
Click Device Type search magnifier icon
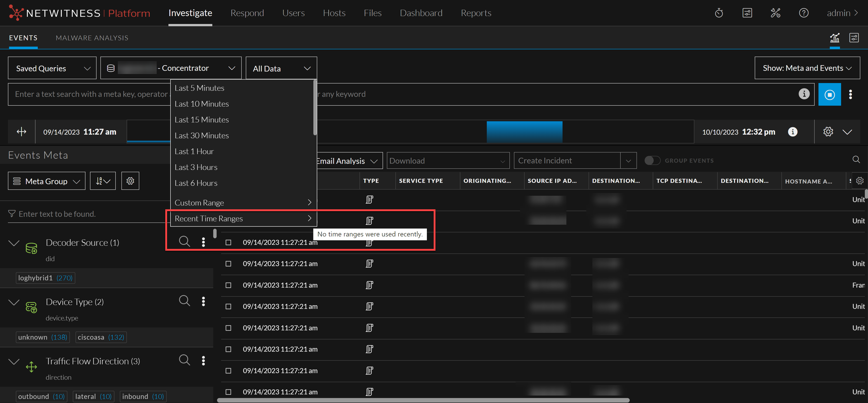click(184, 300)
